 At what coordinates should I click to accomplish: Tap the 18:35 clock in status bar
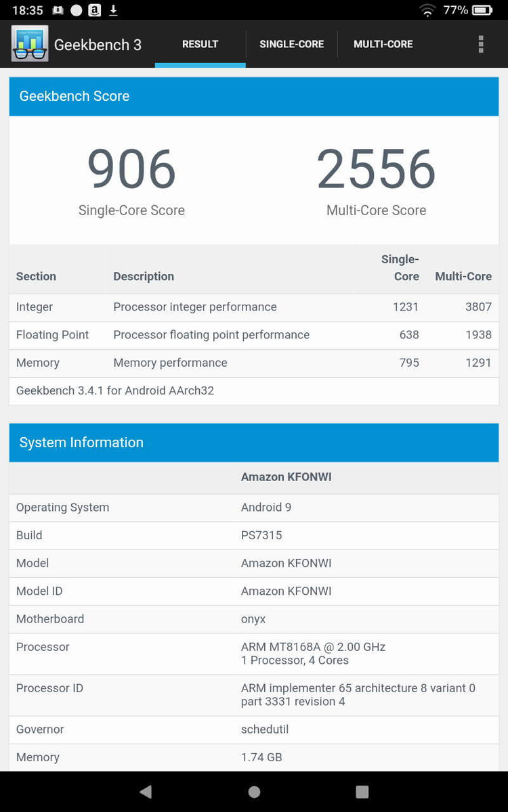28,10
